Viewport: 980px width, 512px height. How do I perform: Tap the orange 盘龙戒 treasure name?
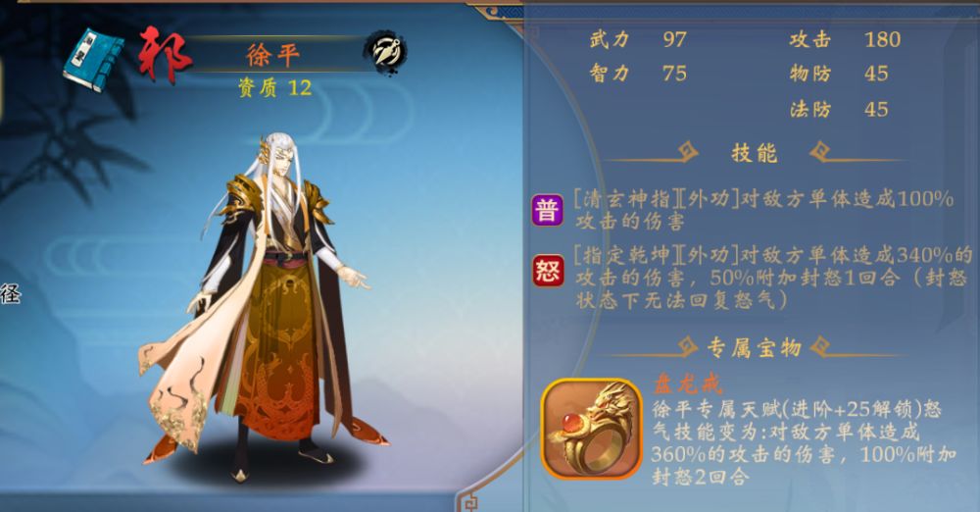click(x=688, y=384)
